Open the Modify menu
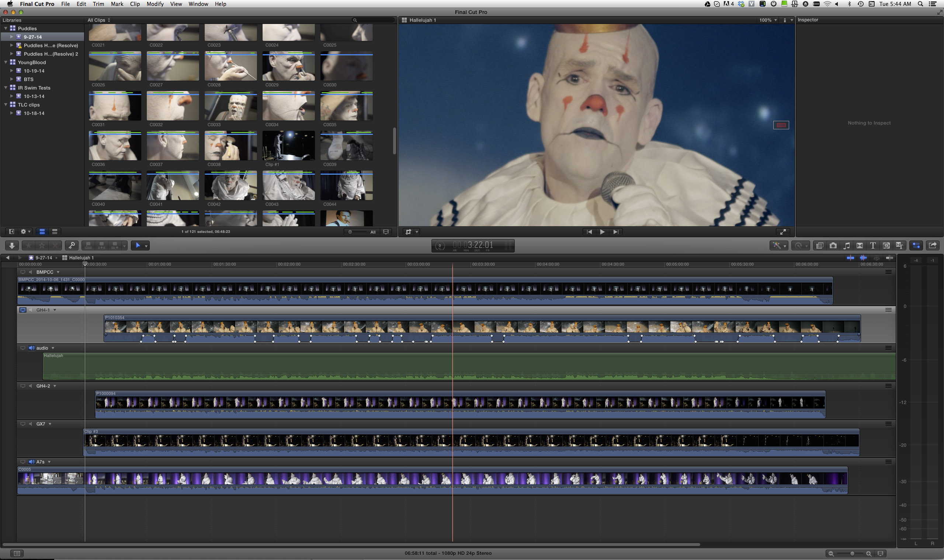The width and height of the screenshot is (944, 560). tap(155, 4)
